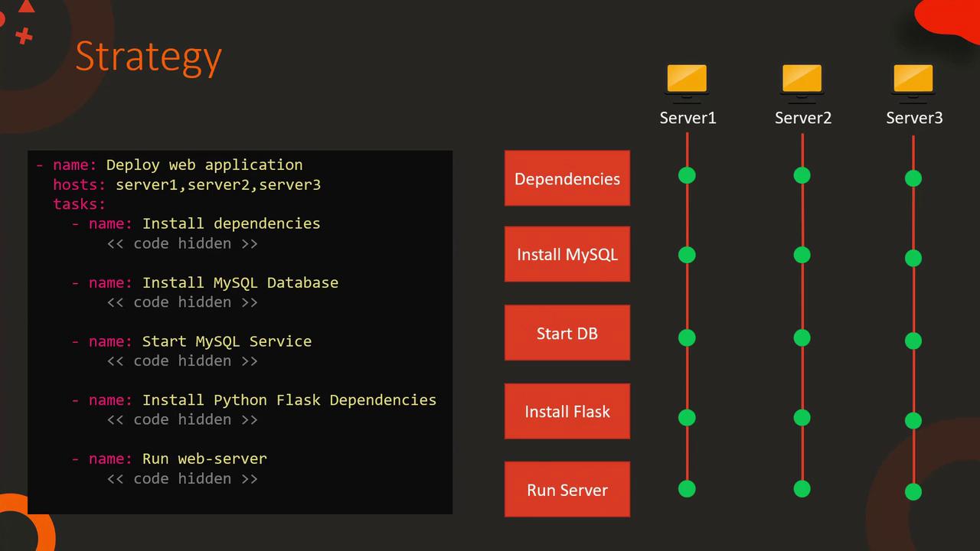
Task: Click the Server1 laptop icon
Action: click(687, 80)
